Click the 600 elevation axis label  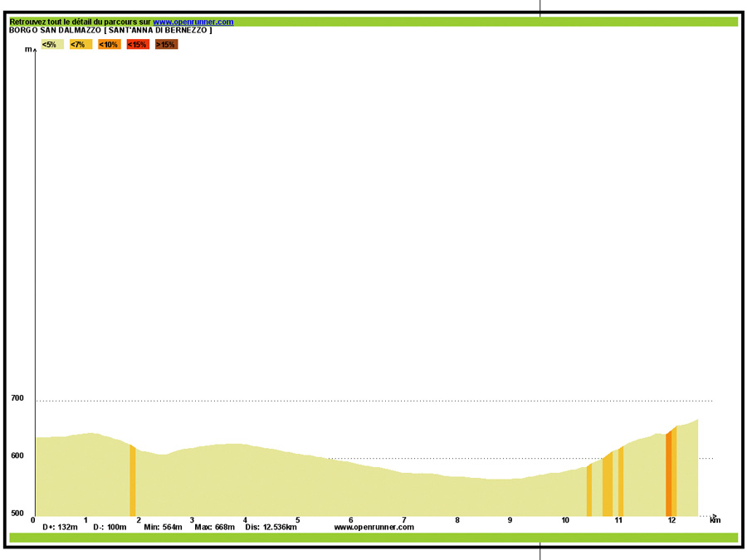tap(17, 455)
